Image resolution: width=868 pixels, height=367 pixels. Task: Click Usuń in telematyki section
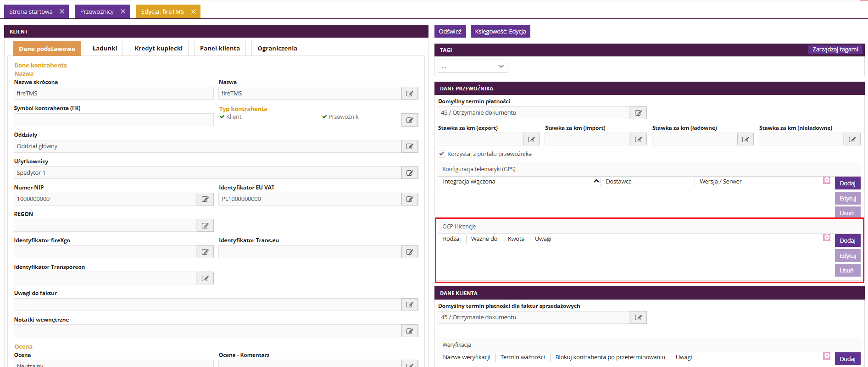click(x=847, y=212)
